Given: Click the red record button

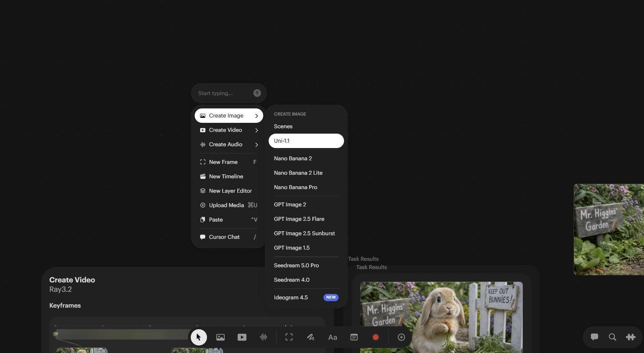Looking at the screenshot, I should (x=376, y=337).
